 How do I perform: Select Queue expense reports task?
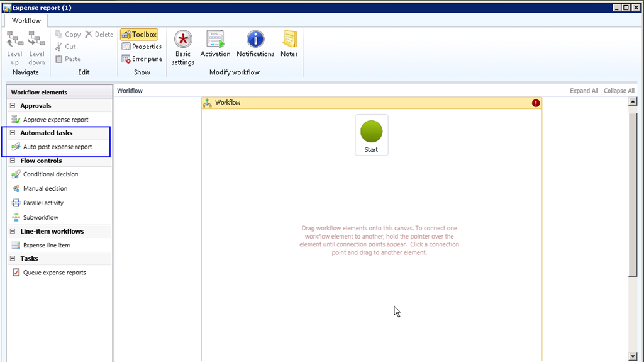54,273
